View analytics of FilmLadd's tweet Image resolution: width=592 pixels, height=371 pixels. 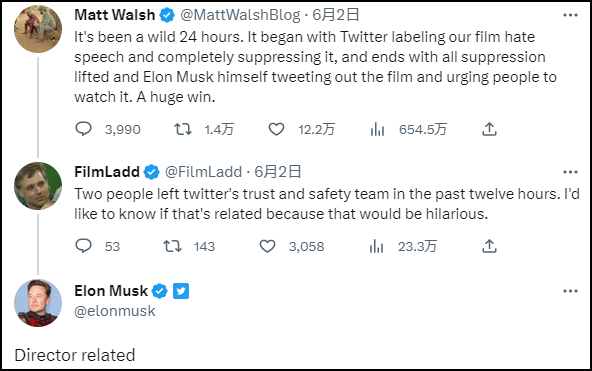376,246
